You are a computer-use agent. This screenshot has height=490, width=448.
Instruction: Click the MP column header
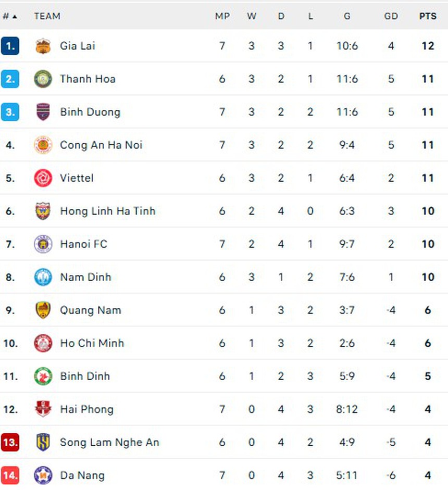pos(222,16)
